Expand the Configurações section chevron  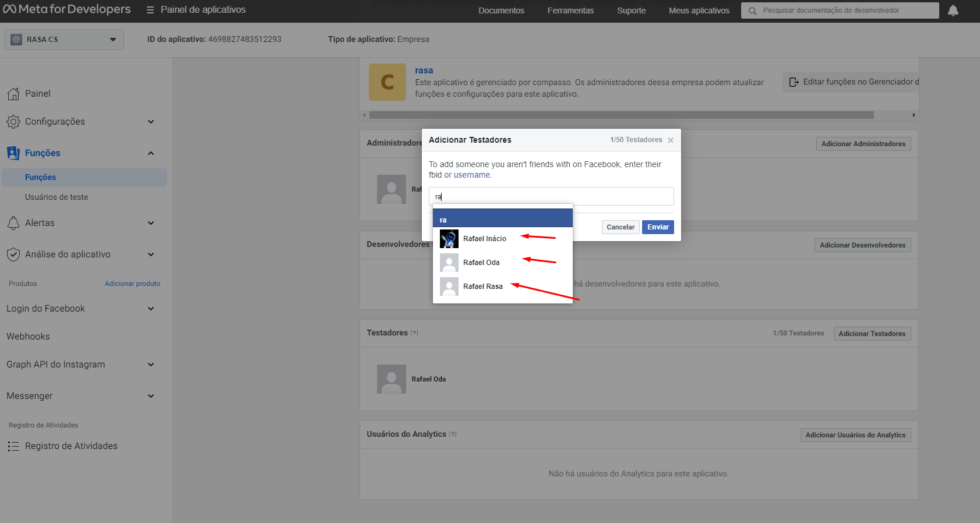pyautogui.click(x=151, y=122)
